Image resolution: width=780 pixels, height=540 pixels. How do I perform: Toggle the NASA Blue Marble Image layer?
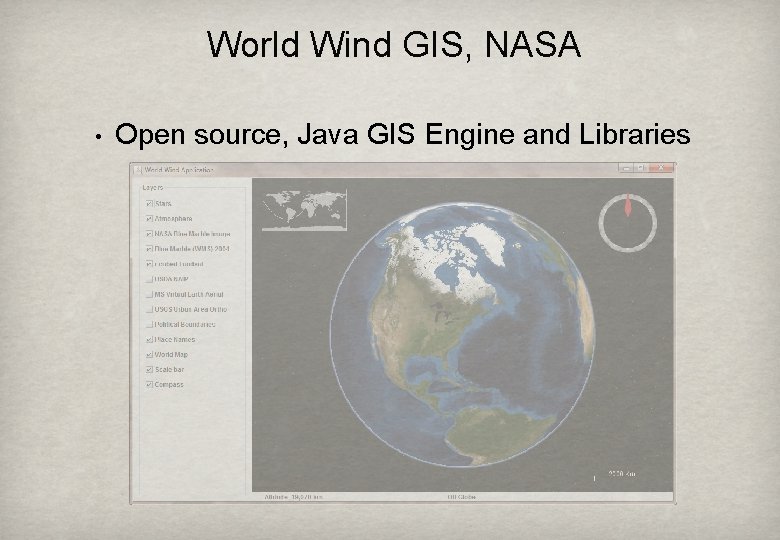click(x=149, y=234)
